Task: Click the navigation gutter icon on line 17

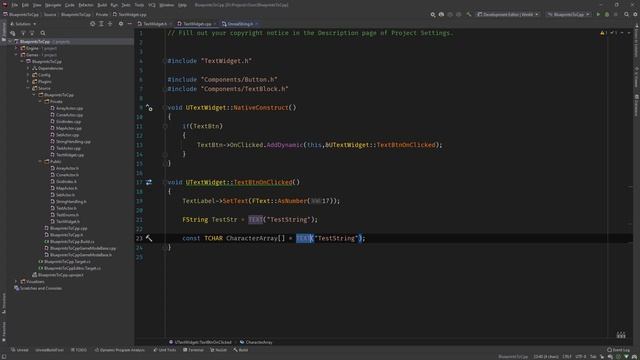Action: [x=149, y=182]
